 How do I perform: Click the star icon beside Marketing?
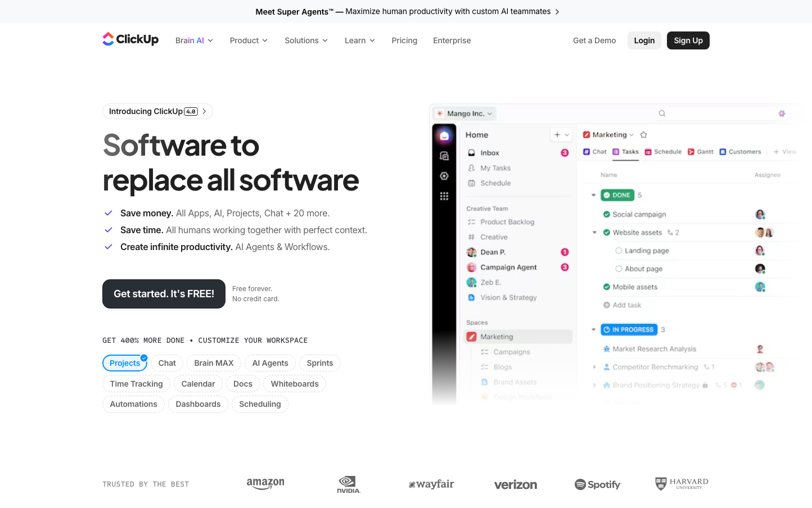pyautogui.click(x=644, y=135)
